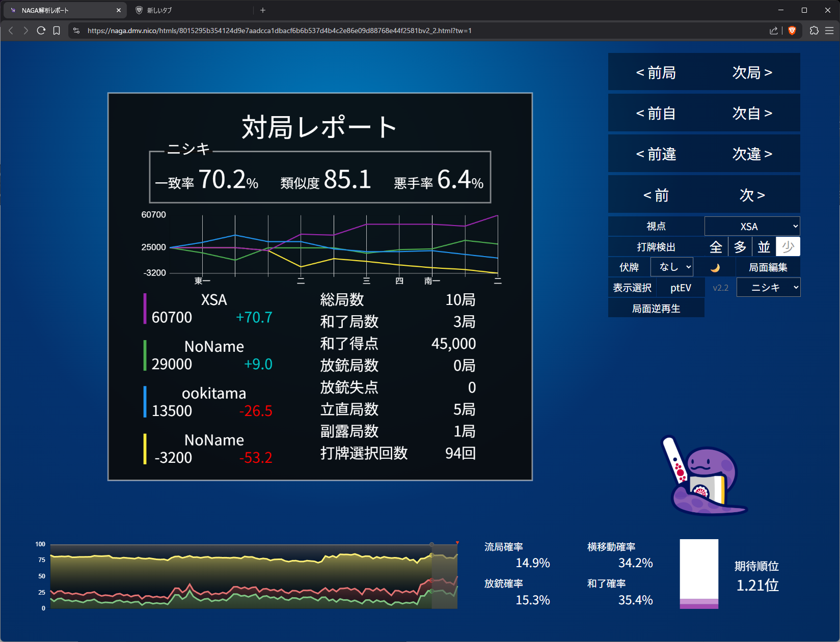Open a new tab with plus button

click(x=263, y=10)
